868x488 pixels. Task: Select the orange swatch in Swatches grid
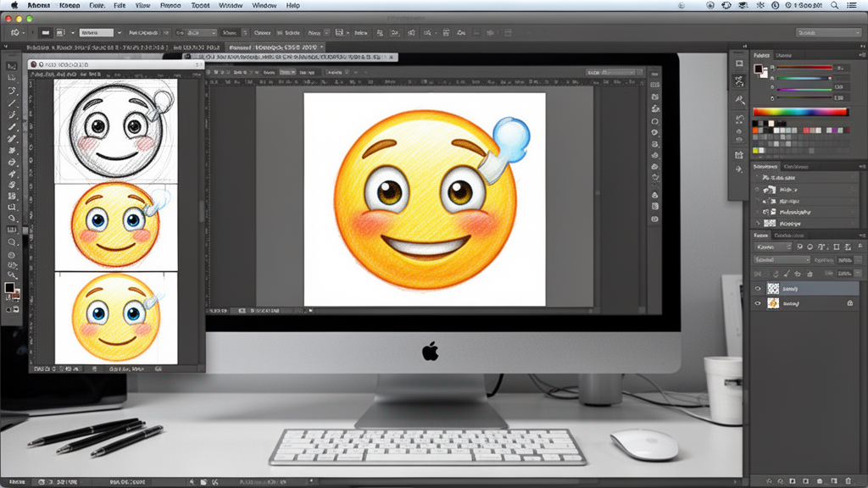pyautogui.click(x=755, y=130)
